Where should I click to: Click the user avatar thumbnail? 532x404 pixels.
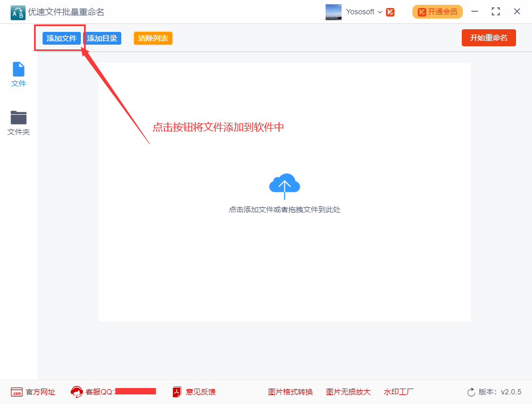click(334, 12)
